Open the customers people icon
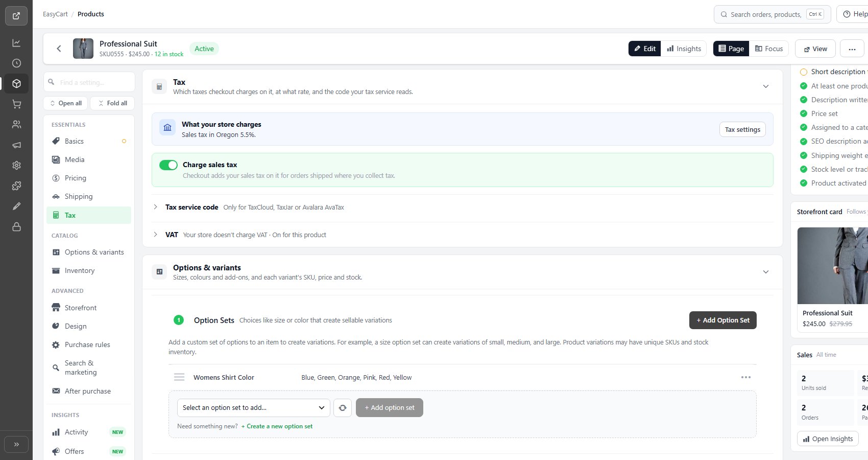 [x=16, y=124]
